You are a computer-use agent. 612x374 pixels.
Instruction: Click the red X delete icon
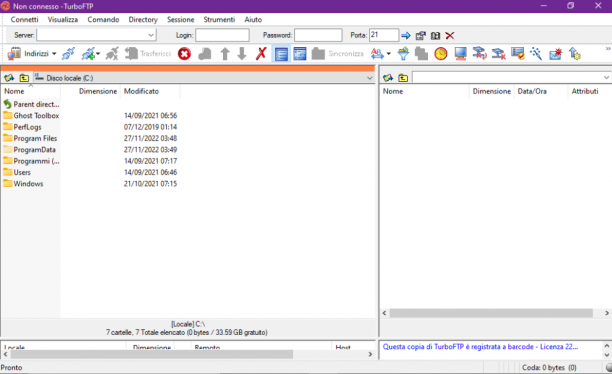click(261, 53)
